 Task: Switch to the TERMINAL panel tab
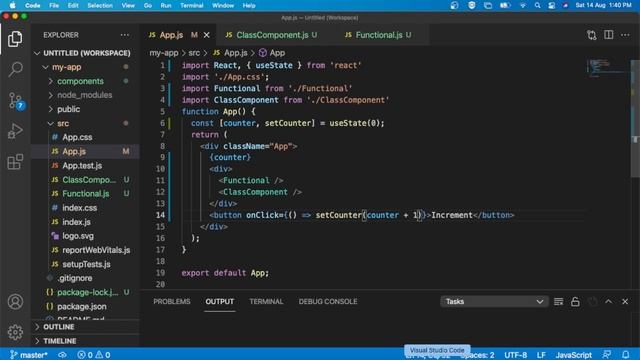tap(266, 302)
